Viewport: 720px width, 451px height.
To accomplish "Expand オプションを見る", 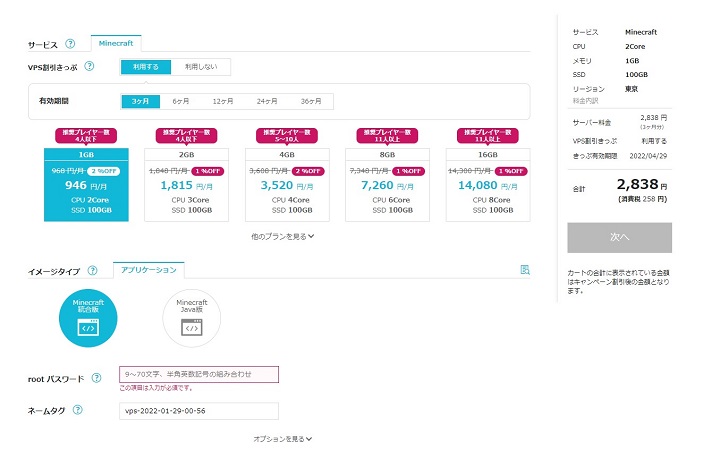I will [282, 439].
